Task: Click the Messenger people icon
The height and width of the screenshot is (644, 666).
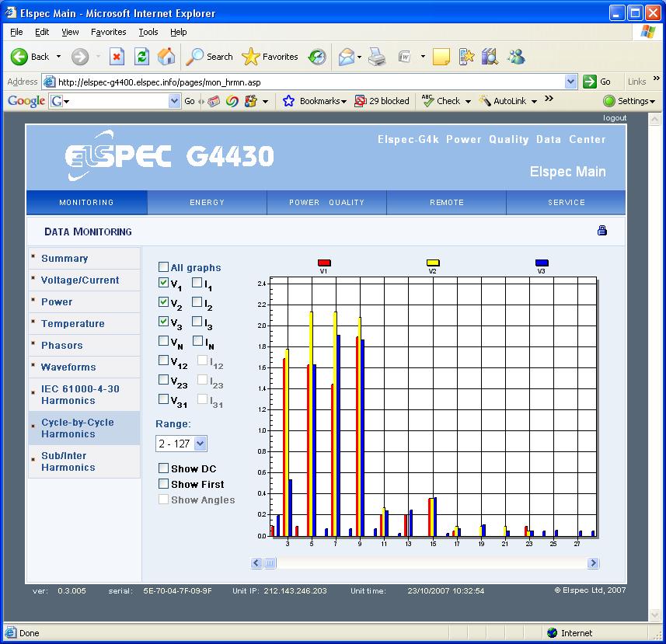Action: (517, 57)
